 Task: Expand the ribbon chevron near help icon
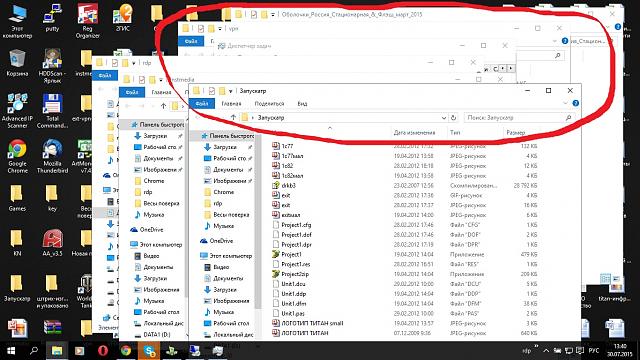[x=565, y=103]
